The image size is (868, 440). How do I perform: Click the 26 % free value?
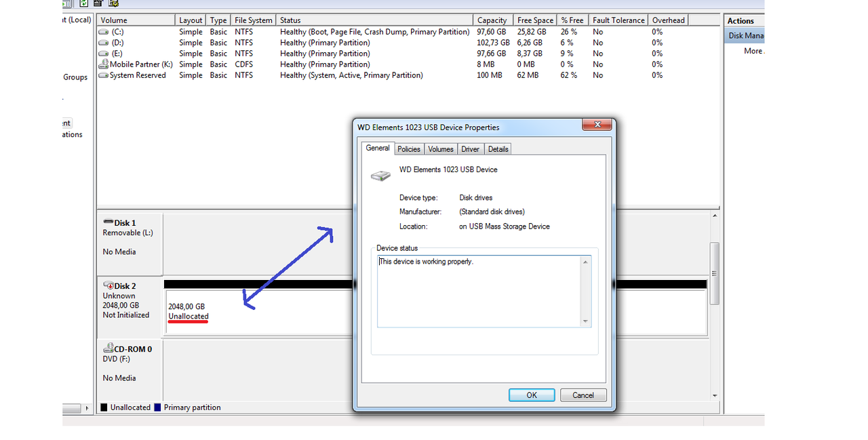pyautogui.click(x=569, y=32)
